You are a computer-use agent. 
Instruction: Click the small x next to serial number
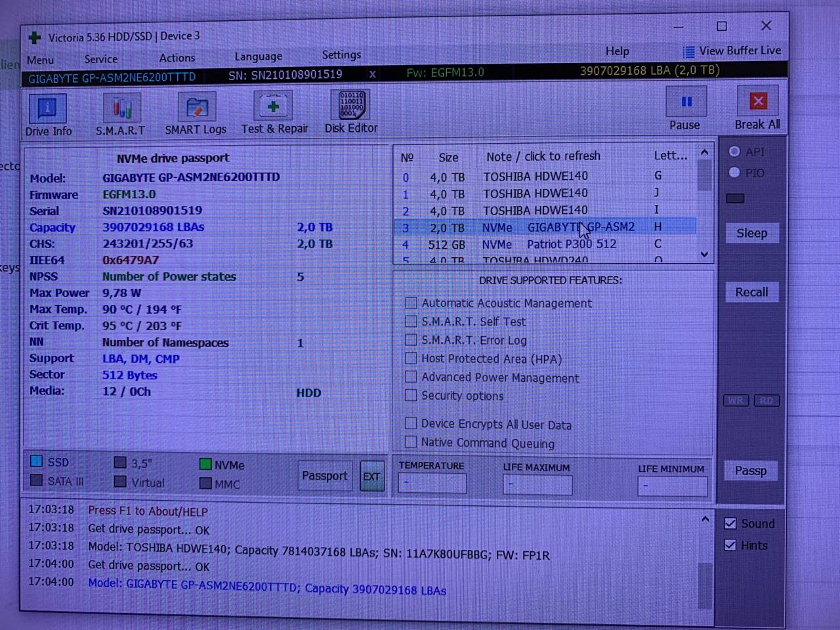[x=372, y=74]
